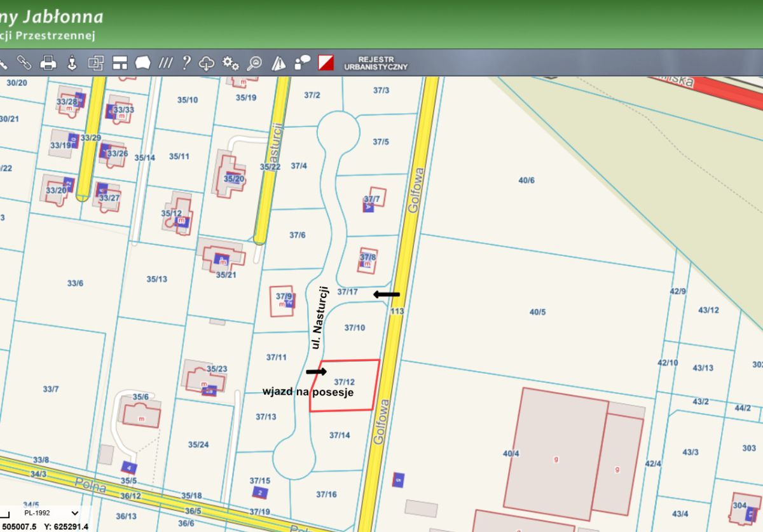Click parcel 40/5 on the map

(x=537, y=311)
